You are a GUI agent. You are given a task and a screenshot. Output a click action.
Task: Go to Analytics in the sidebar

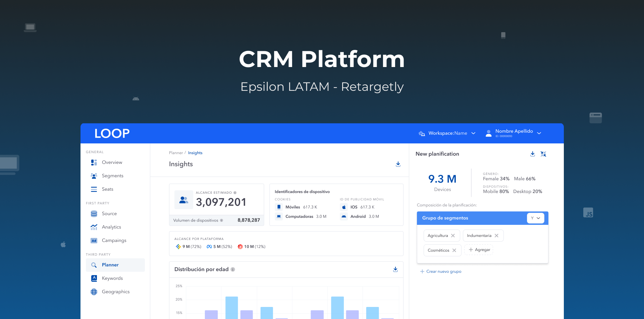pos(111,227)
